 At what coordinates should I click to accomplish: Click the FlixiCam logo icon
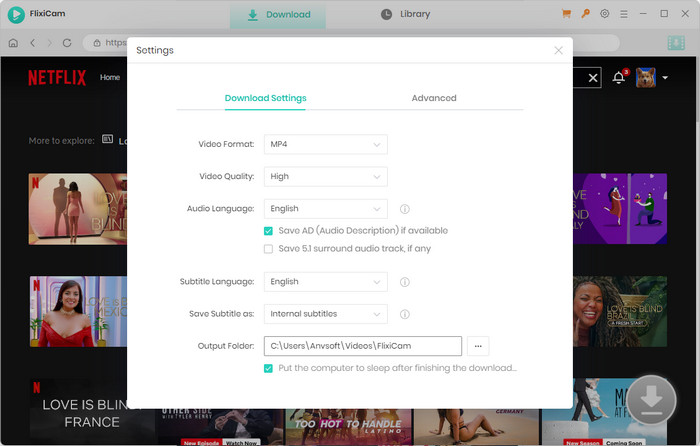16,14
